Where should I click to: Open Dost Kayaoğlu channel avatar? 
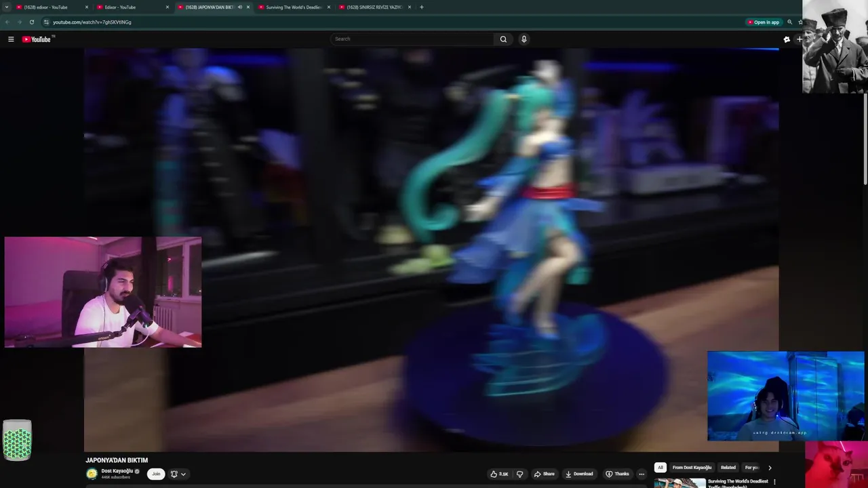pos(92,474)
